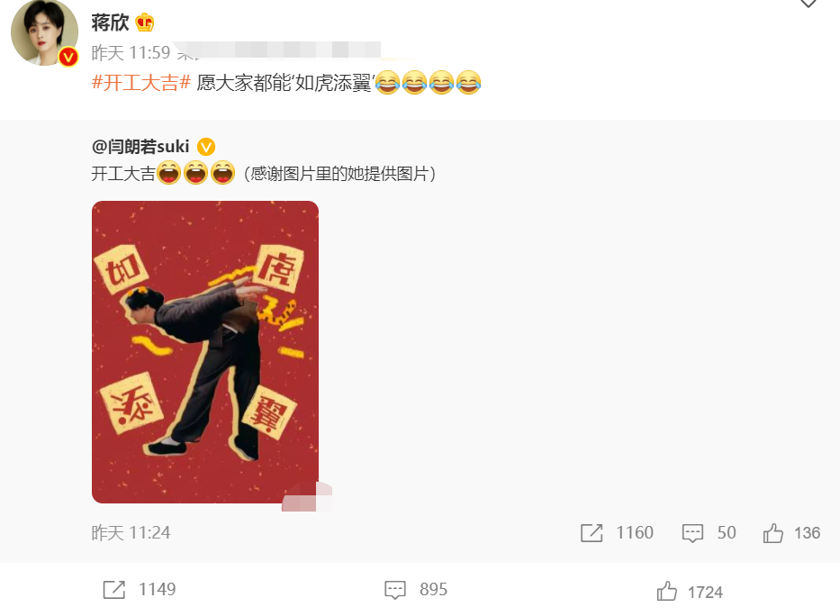Image resolution: width=840 pixels, height=616 pixels.
Task: Click the 1160 repost count
Action: 635,533
